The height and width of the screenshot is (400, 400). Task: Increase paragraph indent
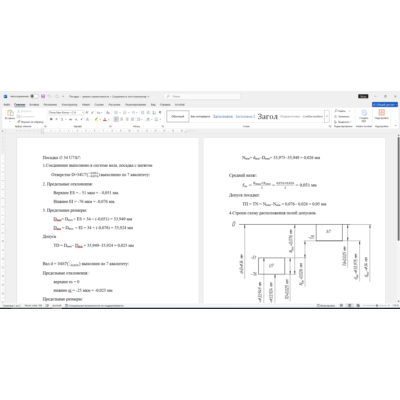pyautogui.click(x=148, y=113)
